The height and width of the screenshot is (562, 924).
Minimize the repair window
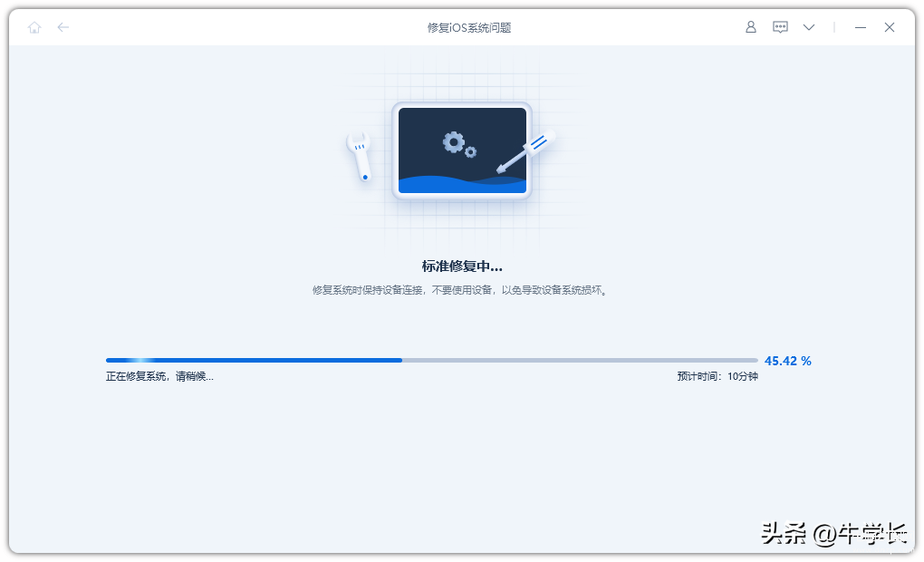coord(861,27)
